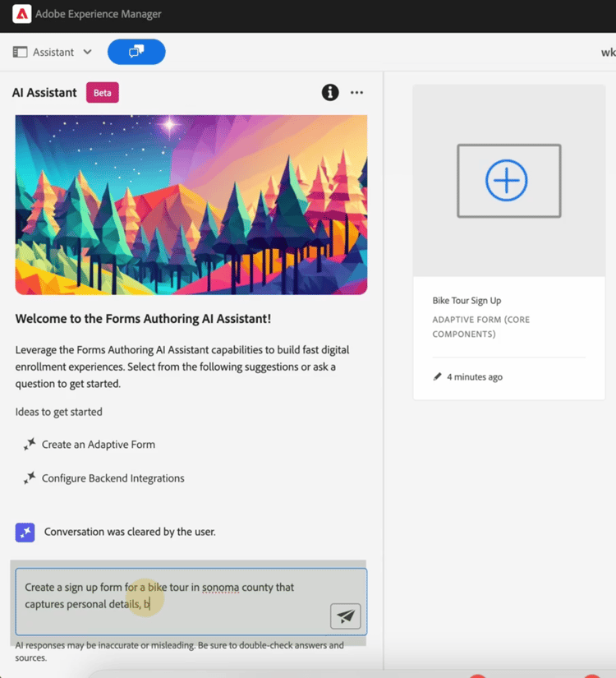Focus the prompt text input box
The height and width of the screenshot is (678, 616).
click(x=191, y=602)
